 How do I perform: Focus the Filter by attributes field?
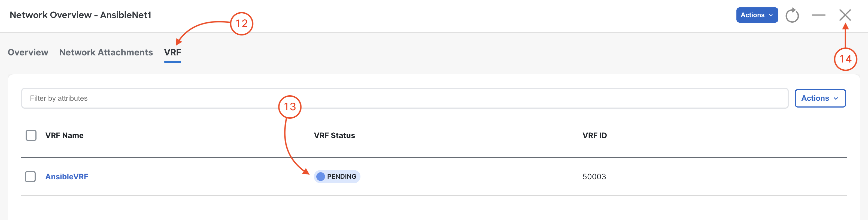point(405,98)
